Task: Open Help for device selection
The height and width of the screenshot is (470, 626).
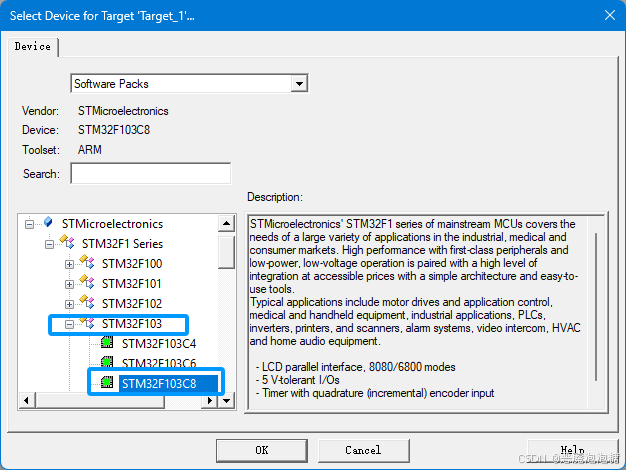Action: pyautogui.click(x=572, y=450)
